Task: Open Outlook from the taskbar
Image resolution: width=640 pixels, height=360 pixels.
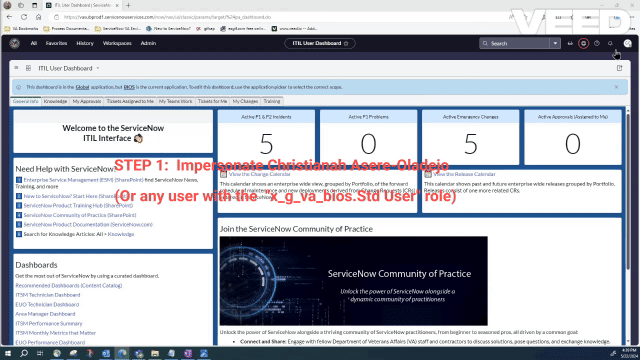Action: [x=106, y=353]
